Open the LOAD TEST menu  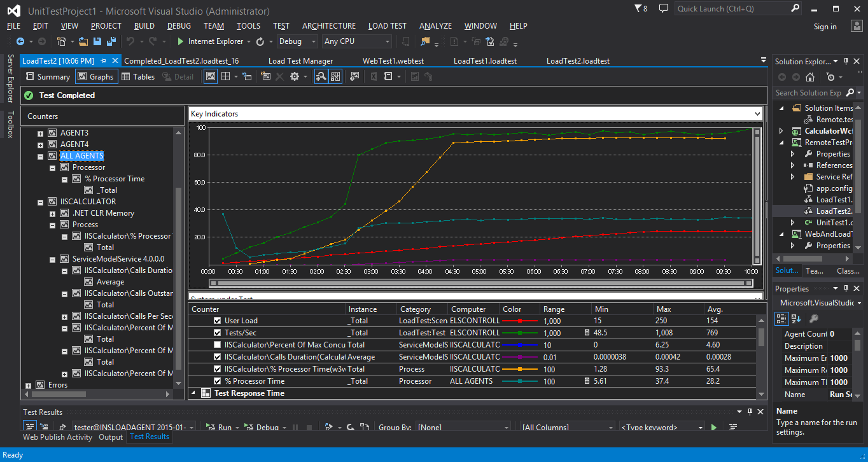tap(387, 26)
